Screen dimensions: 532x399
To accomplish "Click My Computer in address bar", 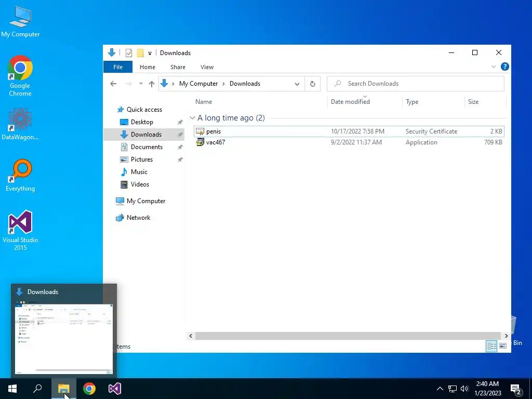I will tap(198, 84).
